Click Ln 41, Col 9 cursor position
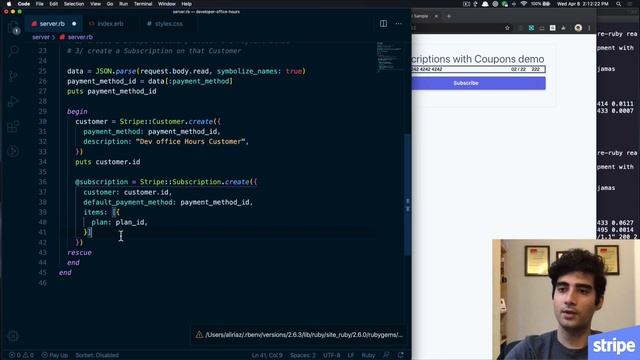This screenshot has width=640, height=360. point(267,355)
